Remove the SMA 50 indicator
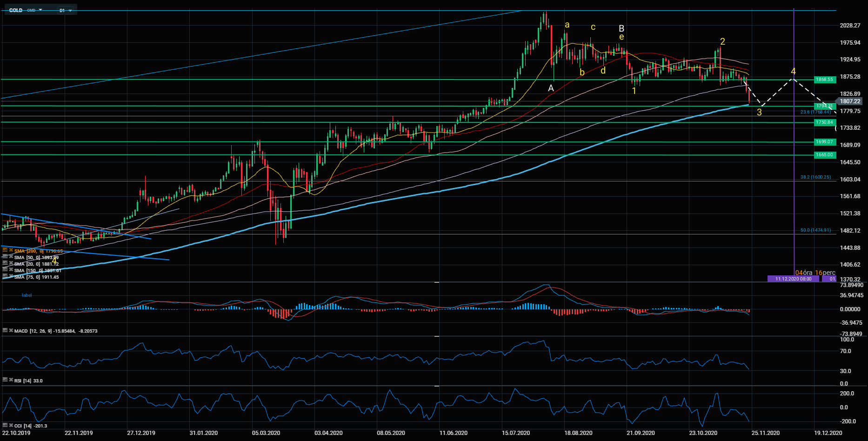The width and height of the screenshot is (868, 441). [11, 257]
